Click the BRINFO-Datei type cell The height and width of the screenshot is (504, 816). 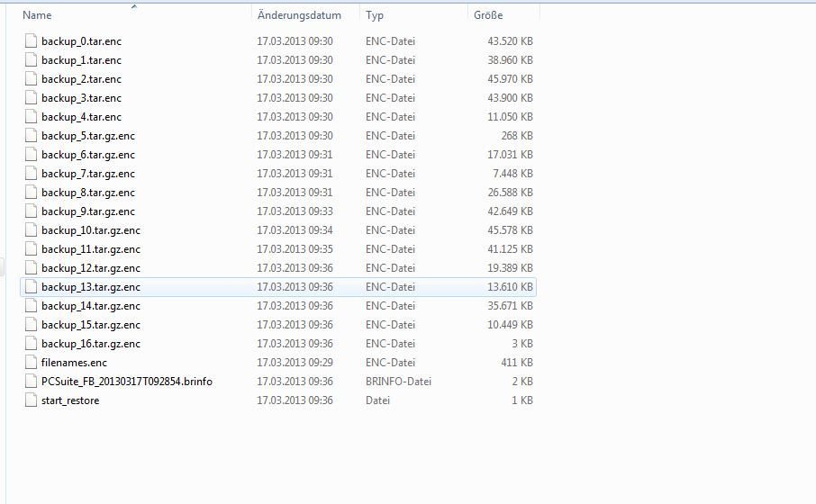tap(398, 382)
